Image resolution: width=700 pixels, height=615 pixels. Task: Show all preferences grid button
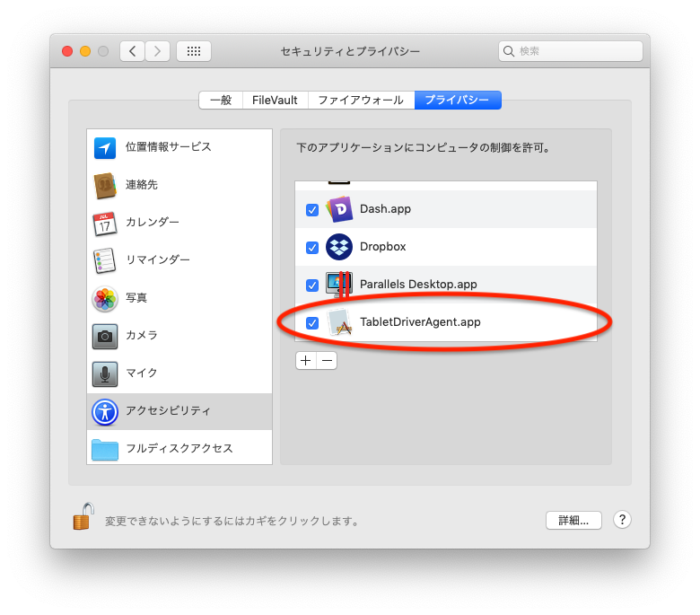coord(194,51)
